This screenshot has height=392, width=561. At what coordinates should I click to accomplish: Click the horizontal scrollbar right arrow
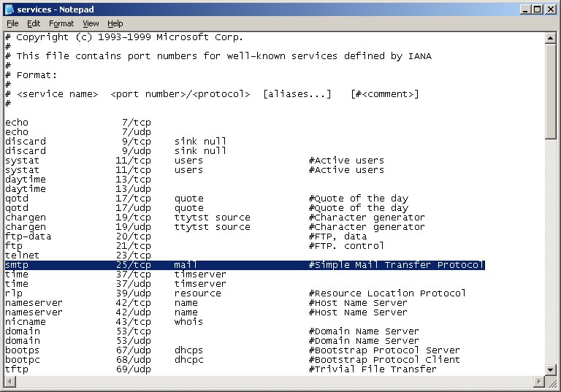click(538, 382)
